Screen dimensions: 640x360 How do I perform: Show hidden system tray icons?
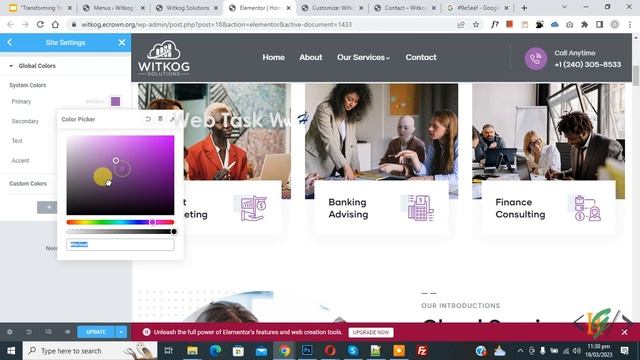click(520, 351)
